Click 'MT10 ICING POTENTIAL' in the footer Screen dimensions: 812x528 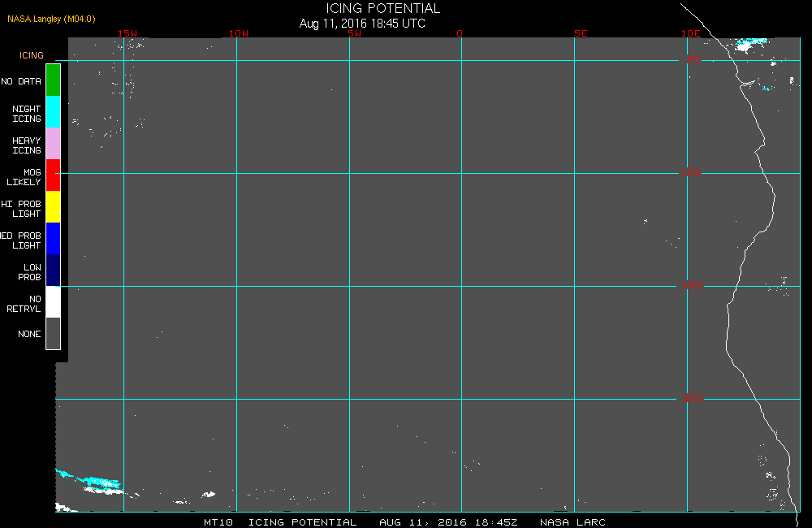coord(280,522)
